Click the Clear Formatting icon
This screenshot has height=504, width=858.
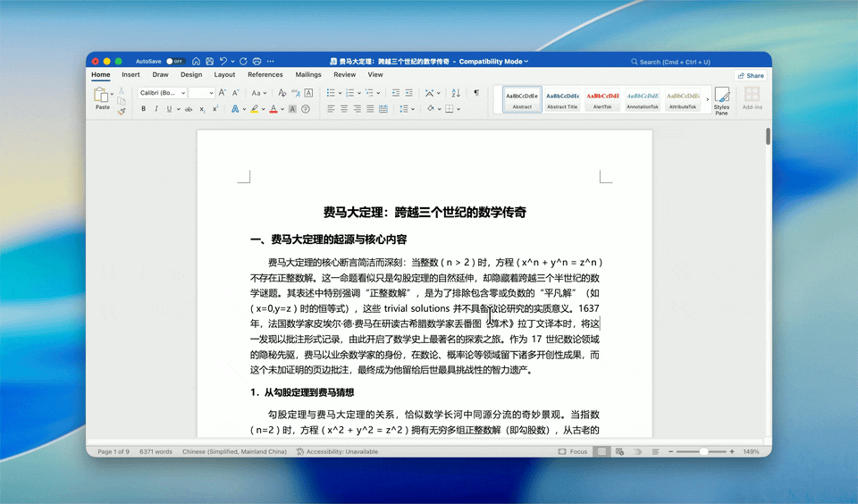pyautogui.click(x=282, y=93)
